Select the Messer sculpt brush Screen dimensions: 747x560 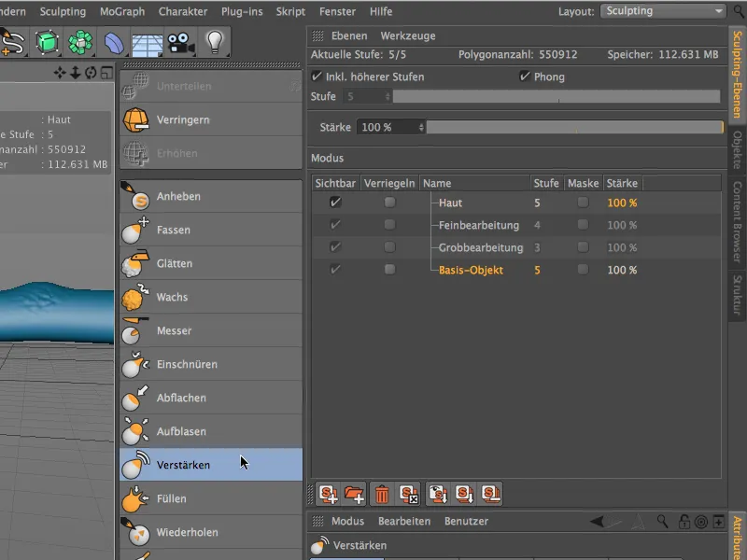(211, 330)
